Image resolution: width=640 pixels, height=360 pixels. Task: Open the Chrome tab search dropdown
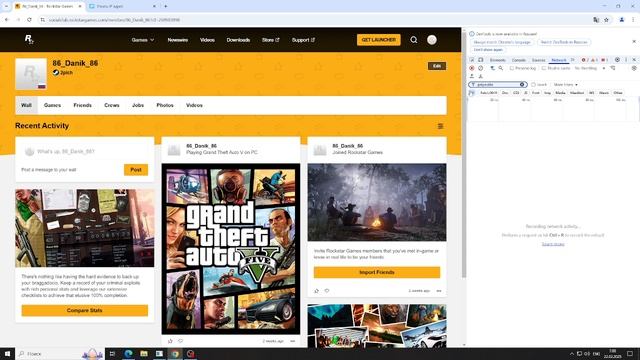tap(6, 7)
